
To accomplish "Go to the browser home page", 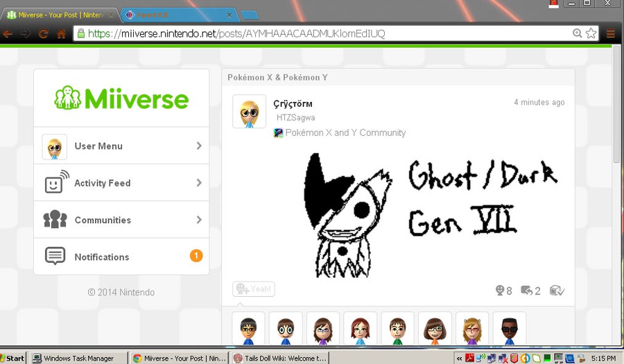I will point(61,34).
